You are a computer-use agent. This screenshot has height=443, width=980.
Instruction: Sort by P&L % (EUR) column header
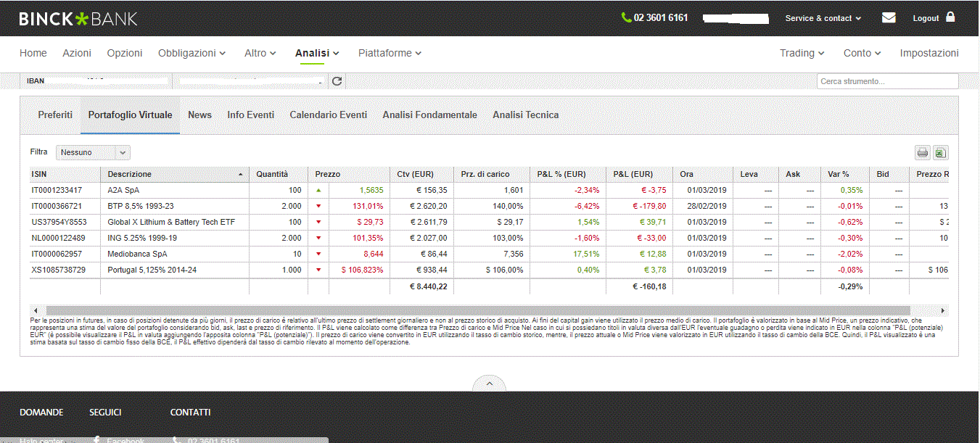568,174
